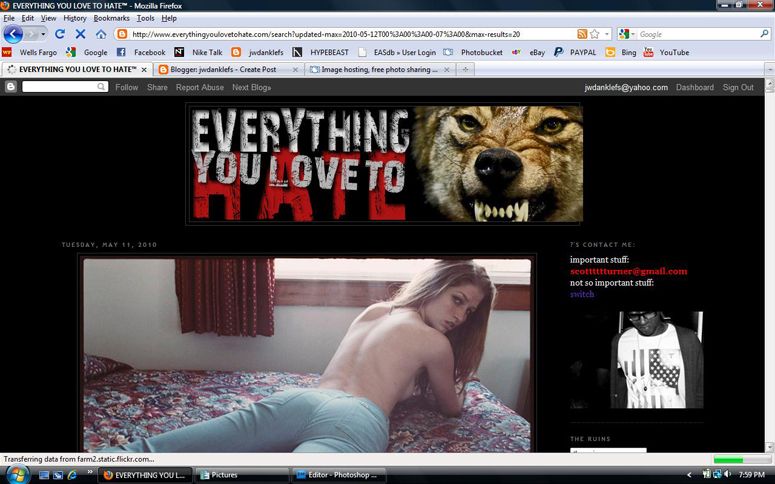Open the Help menu

click(x=169, y=18)
